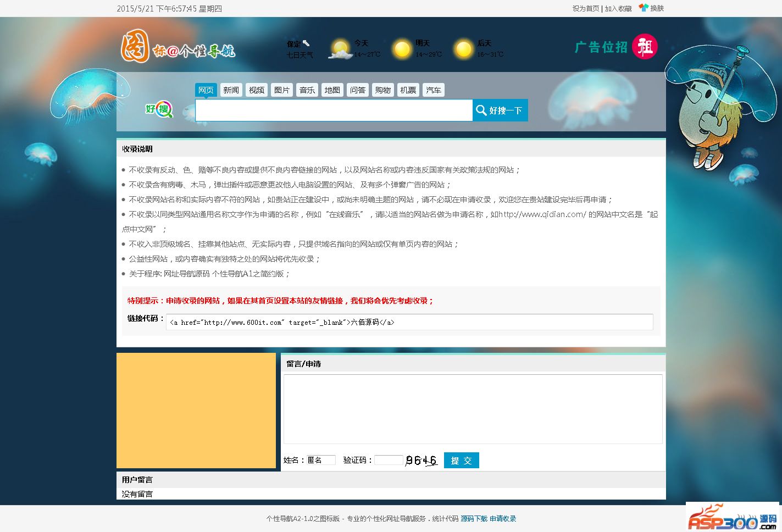The width and height of the screenshot is (782, 532).
Task: Click the rule line starting 关于程序
Action: click(206, 274)
